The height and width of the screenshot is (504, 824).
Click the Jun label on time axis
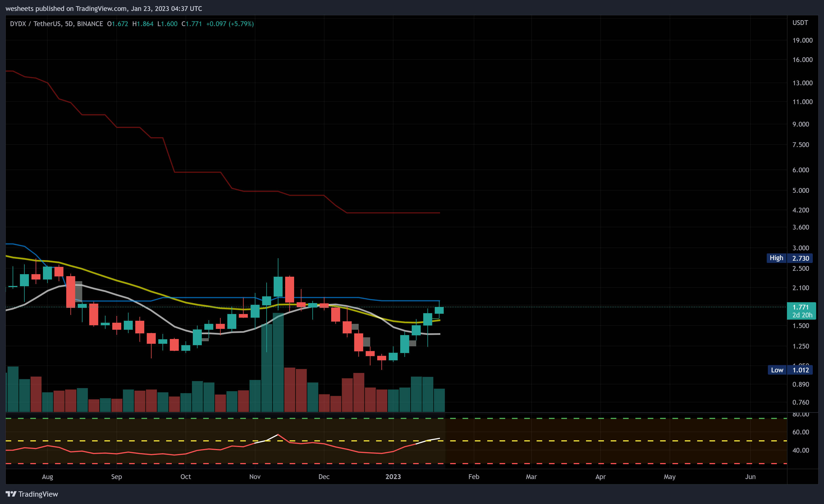pos(750,476)
